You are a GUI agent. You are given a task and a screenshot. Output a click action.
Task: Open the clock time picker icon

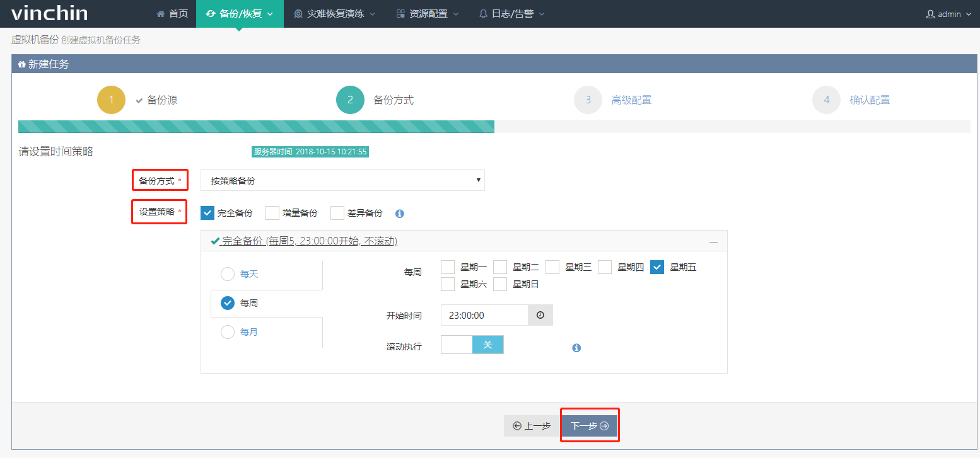pos(540,315)
